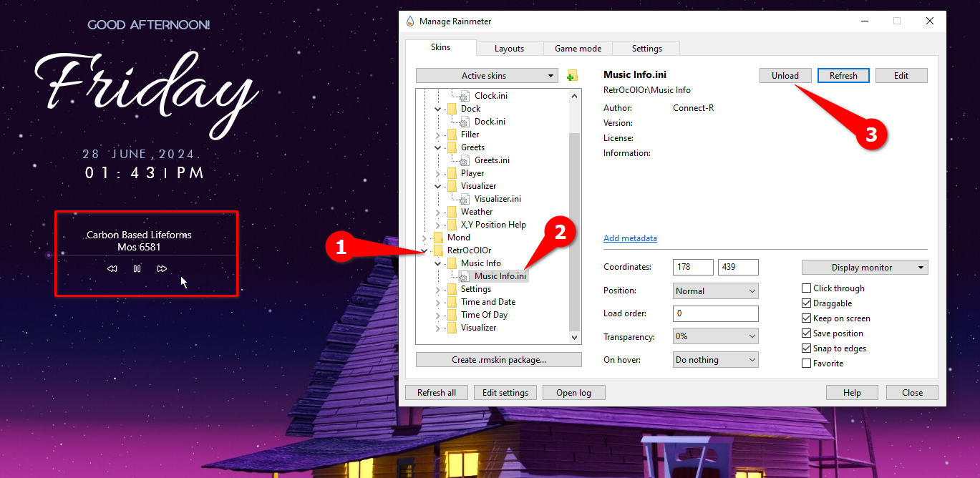Select the Time Of Day folder

(484, 314)
